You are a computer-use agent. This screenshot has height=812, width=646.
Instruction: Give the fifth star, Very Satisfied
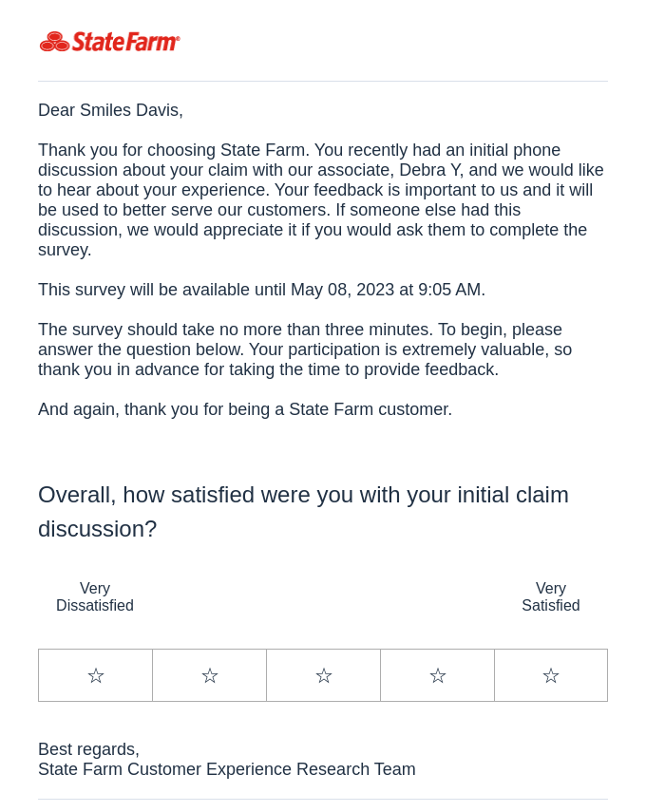pos(551,675)
